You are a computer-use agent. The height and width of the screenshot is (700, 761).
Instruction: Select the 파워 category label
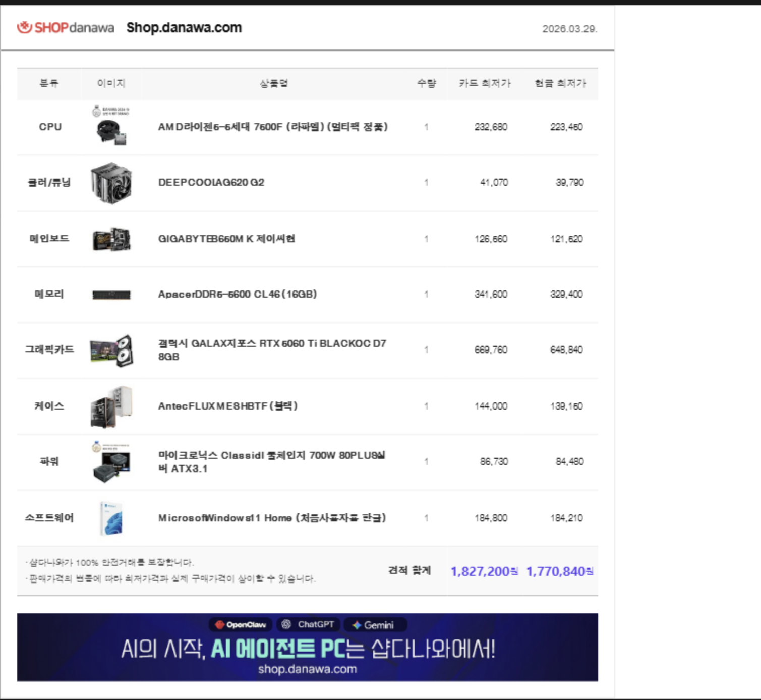pyautogui.click(x=49, y=461)
